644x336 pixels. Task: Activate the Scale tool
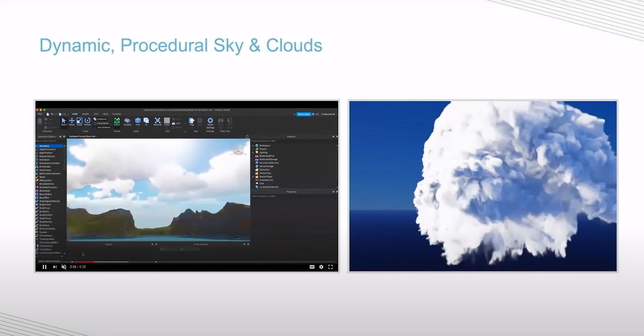[x=79, y=122]
